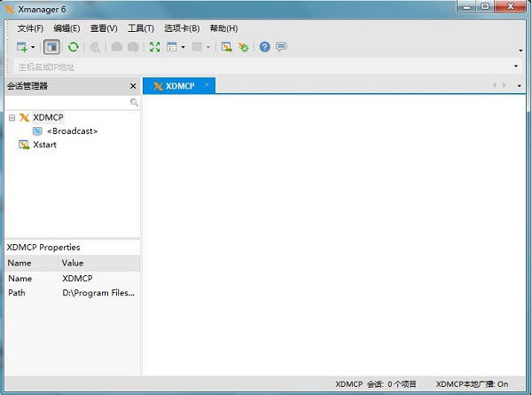The width and height of the screenshot is (532, 395).
Task: Click status bar text 0 个项目
Action: point(402,384)
